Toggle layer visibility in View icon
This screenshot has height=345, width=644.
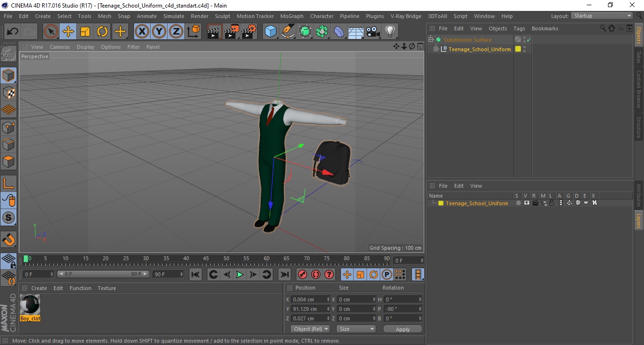(x=527, y=203)
